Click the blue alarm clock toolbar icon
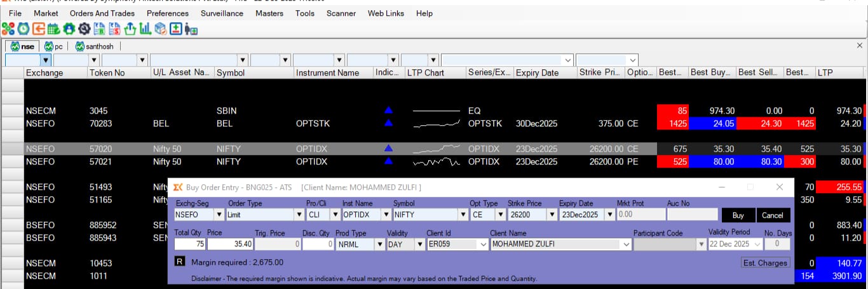 click(x=23, y=29)
